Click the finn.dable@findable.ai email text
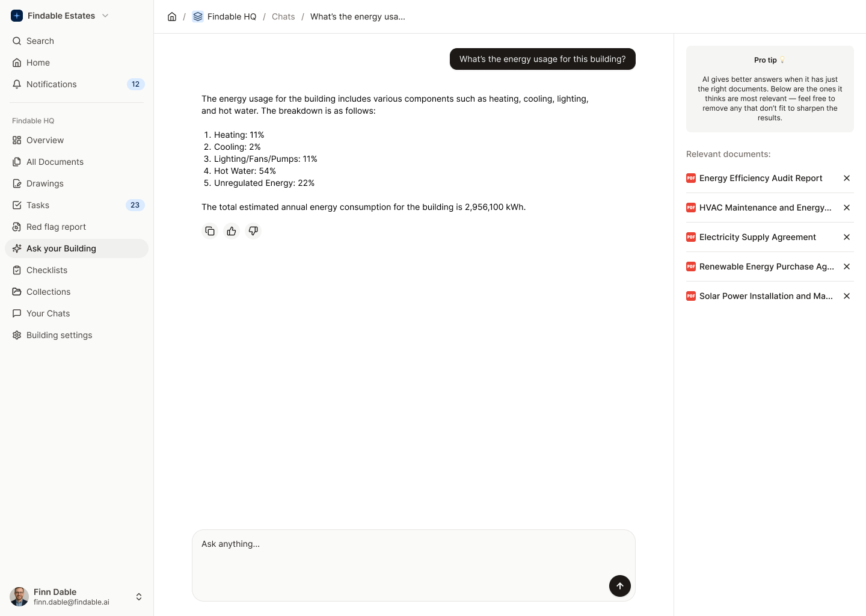Viewport: 866px width, 616px height. [72, 602]
